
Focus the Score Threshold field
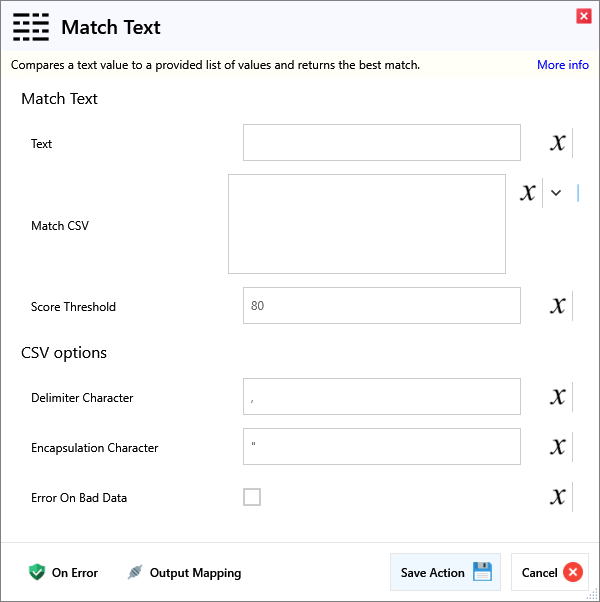pos(381,306)
